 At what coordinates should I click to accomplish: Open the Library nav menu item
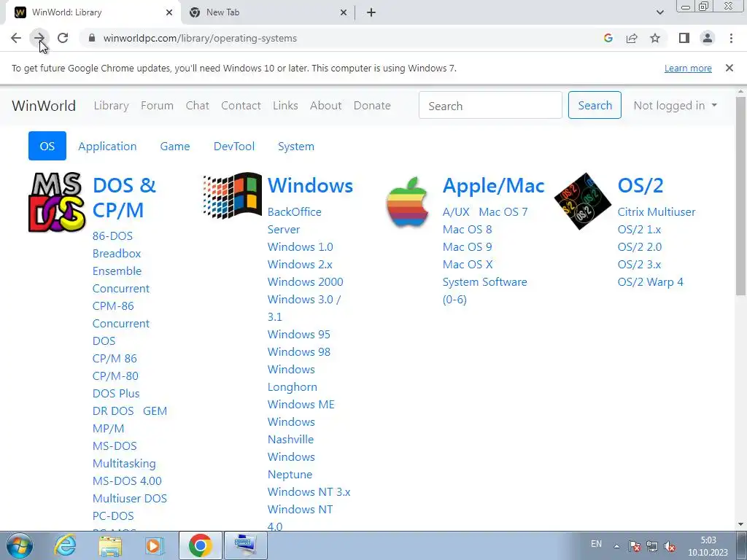click(111, 105)
